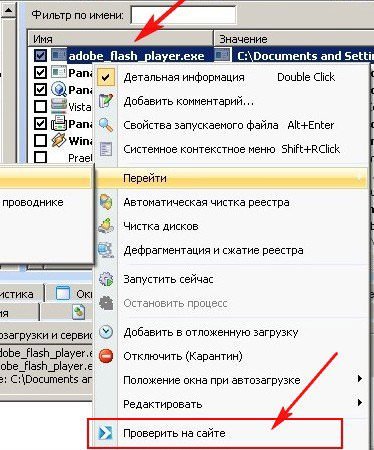This screenshot has height=450, width=374.
Task: Click the disk cleanup broom icon
Action: click(x=106, y=226)
